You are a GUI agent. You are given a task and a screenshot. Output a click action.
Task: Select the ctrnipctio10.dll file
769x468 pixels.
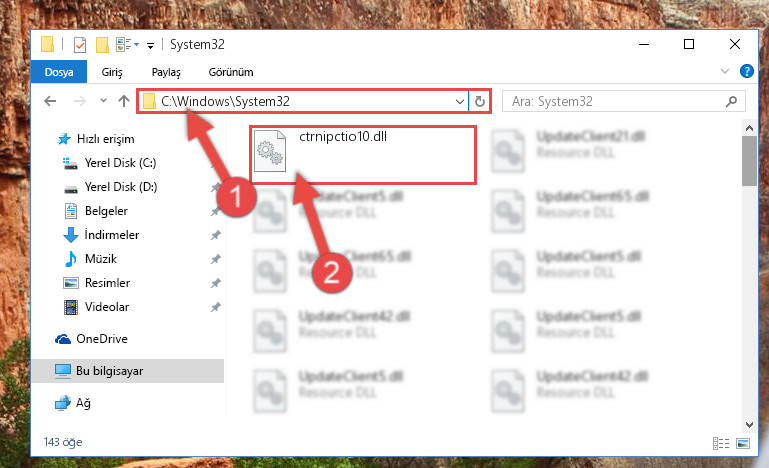(363, 155)
